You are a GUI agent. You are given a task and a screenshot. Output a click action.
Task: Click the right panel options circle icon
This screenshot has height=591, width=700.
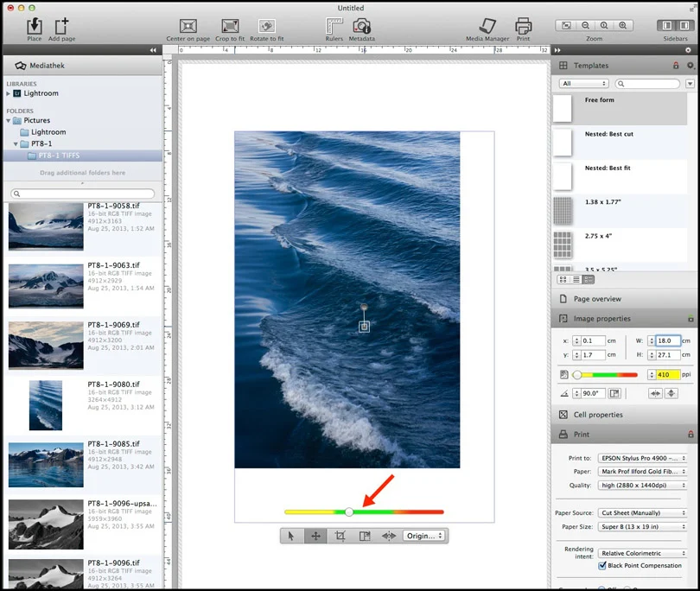(x=688, y=50)
